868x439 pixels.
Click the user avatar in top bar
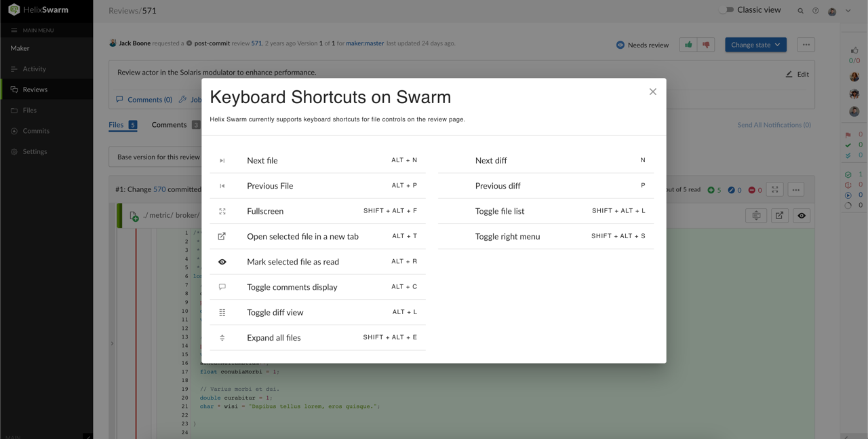832,11
